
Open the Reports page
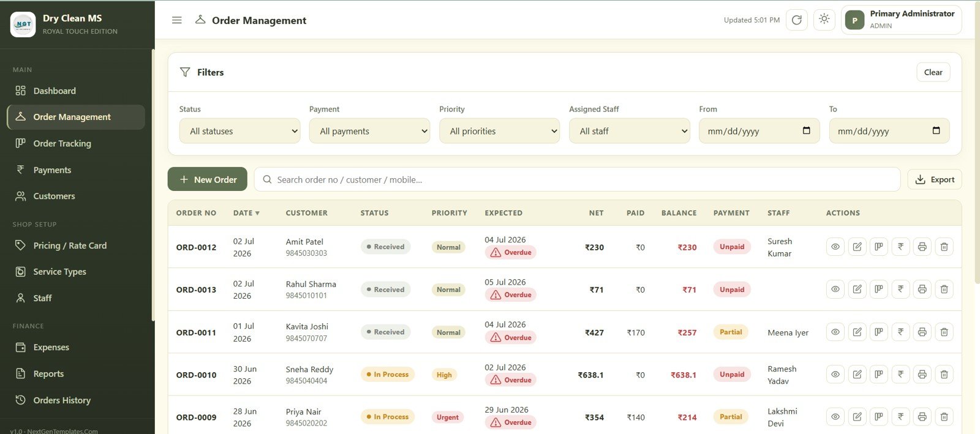(x=76, y=374)
